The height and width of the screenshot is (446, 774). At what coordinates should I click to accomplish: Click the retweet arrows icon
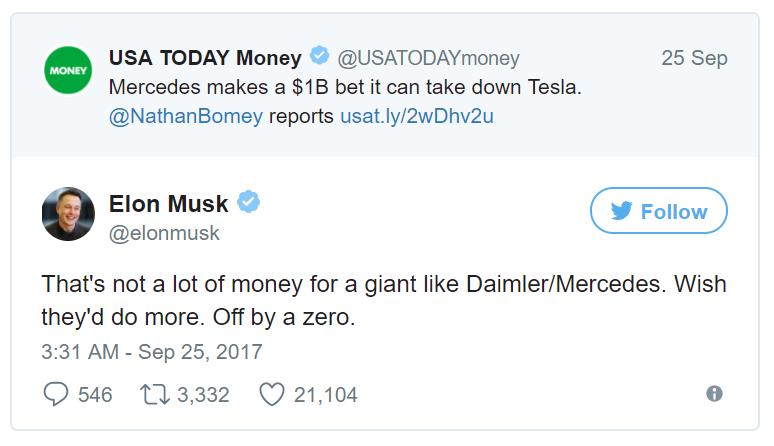coord(153,394)
